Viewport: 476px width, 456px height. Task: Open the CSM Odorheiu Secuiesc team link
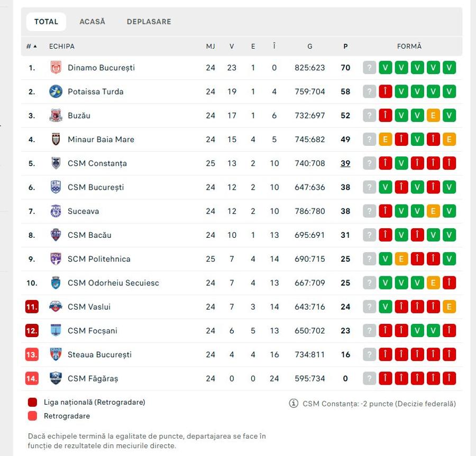coord(113,283)
